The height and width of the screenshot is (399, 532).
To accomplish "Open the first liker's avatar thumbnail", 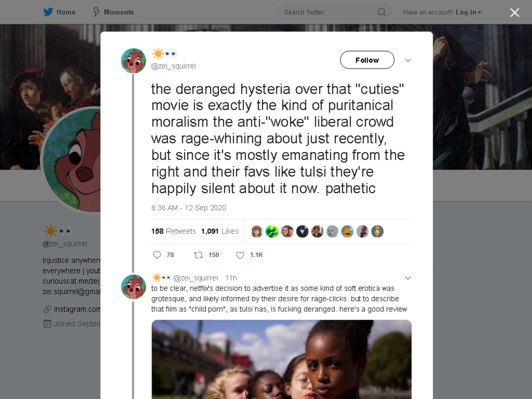I will 257,231.
